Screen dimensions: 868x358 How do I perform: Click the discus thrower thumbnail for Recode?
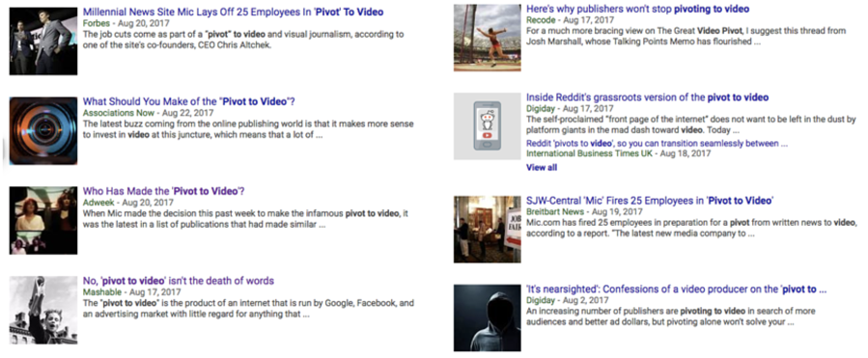tap(488, 38)
